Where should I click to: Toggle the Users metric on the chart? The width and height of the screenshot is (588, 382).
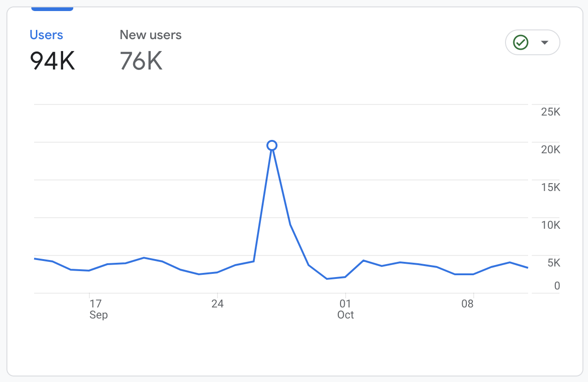[46, 35]
